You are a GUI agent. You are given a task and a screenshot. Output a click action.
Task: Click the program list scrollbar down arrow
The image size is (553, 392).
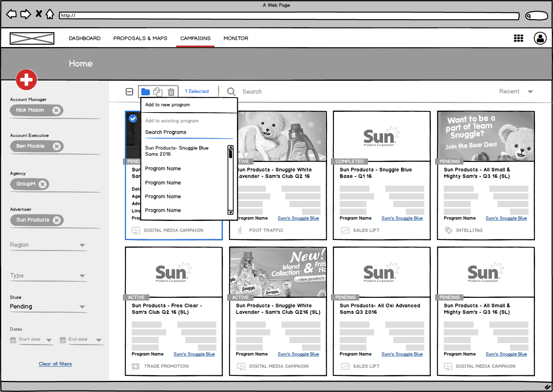[231, 212]
